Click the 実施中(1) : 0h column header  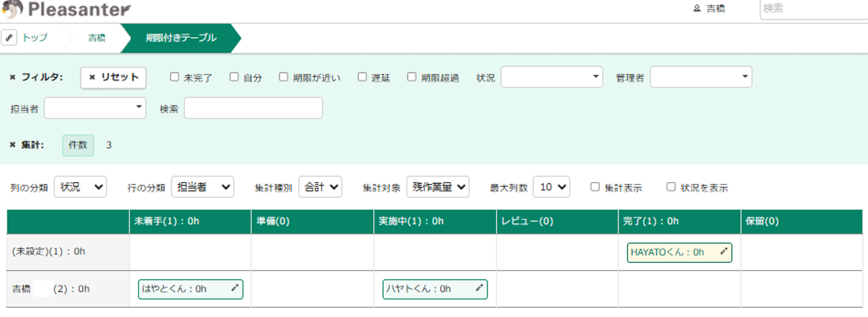[435, 221]
